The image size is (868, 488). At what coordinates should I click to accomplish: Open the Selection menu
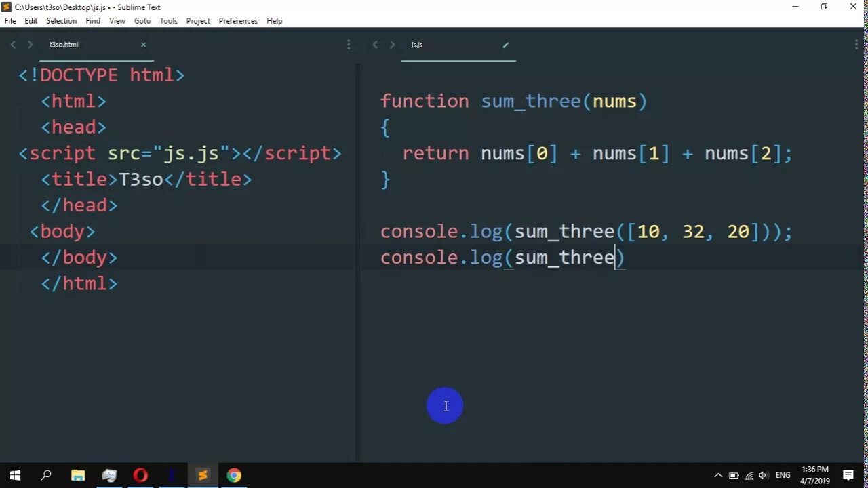coord(62,21)
